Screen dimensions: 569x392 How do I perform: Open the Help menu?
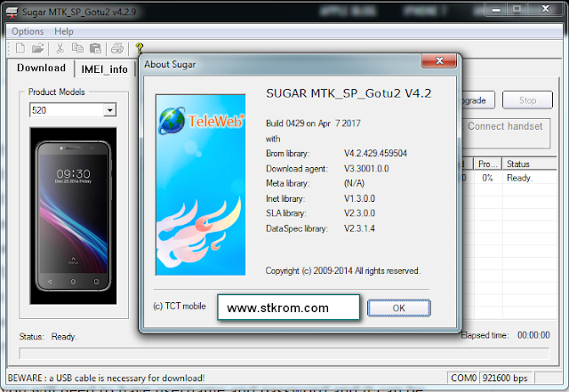(64, 32)
